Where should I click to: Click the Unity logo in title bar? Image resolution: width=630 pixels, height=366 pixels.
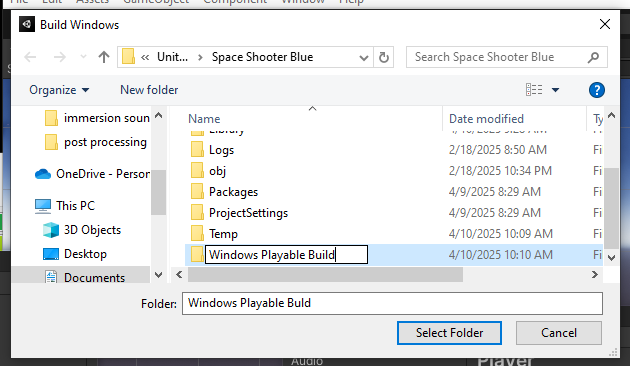pyautogui.click(x=27, y=25)
